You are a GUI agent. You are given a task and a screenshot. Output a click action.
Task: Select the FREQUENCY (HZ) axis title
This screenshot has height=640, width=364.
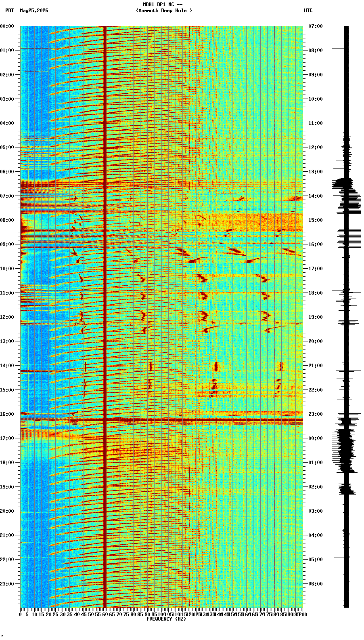pos(166,619)
